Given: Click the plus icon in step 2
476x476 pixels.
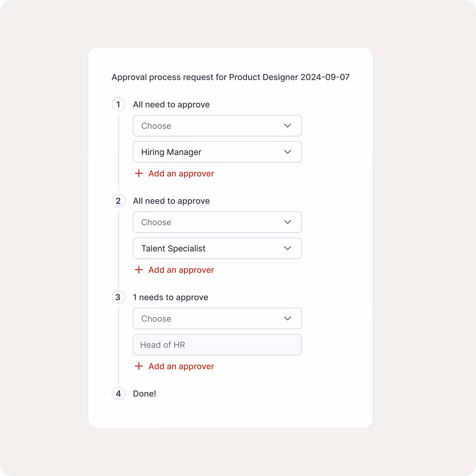Looking at the screenshot, I should [138, 270].
